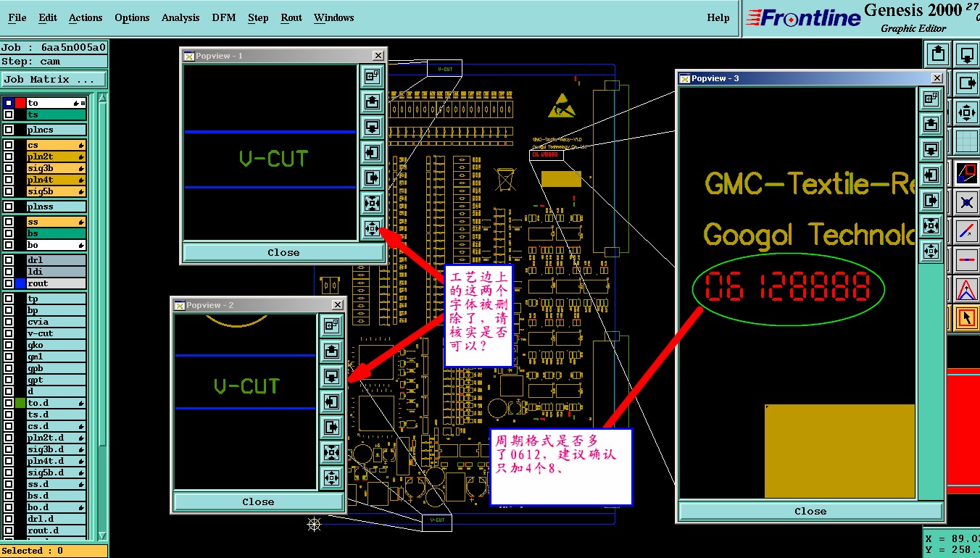Pan right in Popview 2
Viewport: 980px width, 558px height.
331,426
